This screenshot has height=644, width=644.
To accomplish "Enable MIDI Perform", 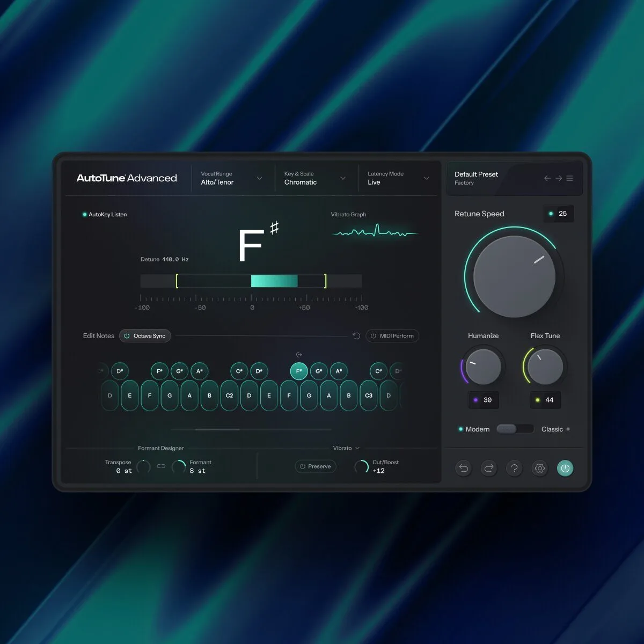I will pyautogui.click(x=392, y=336).
